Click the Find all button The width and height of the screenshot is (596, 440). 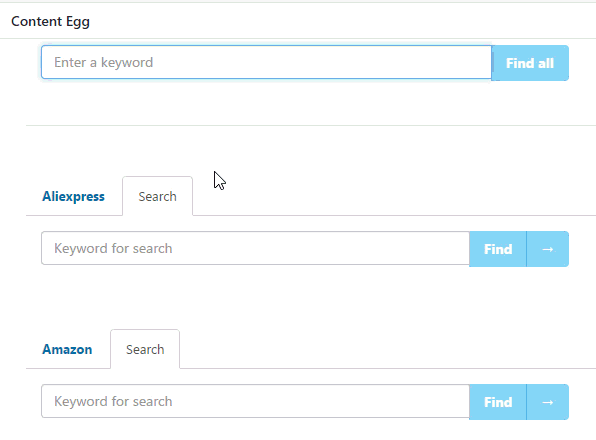pos(530,63)
